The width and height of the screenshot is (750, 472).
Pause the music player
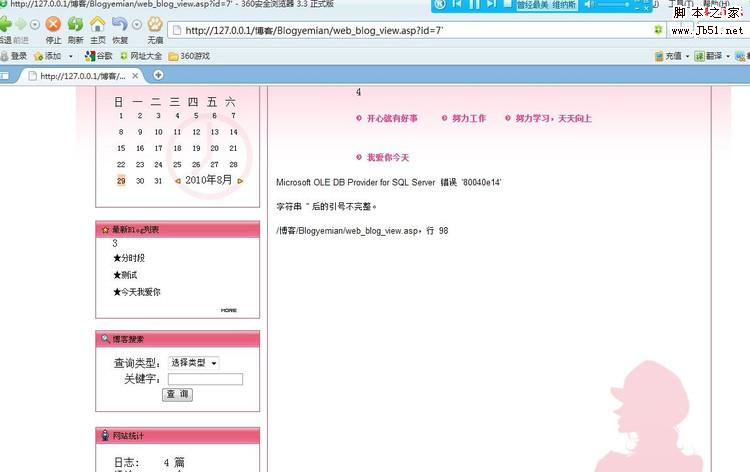[474, 5]
